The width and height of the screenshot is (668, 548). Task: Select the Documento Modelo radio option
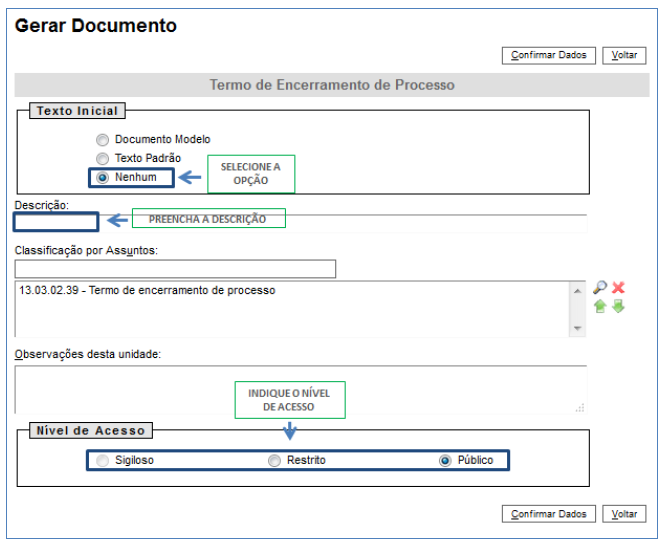pos(102,140)
